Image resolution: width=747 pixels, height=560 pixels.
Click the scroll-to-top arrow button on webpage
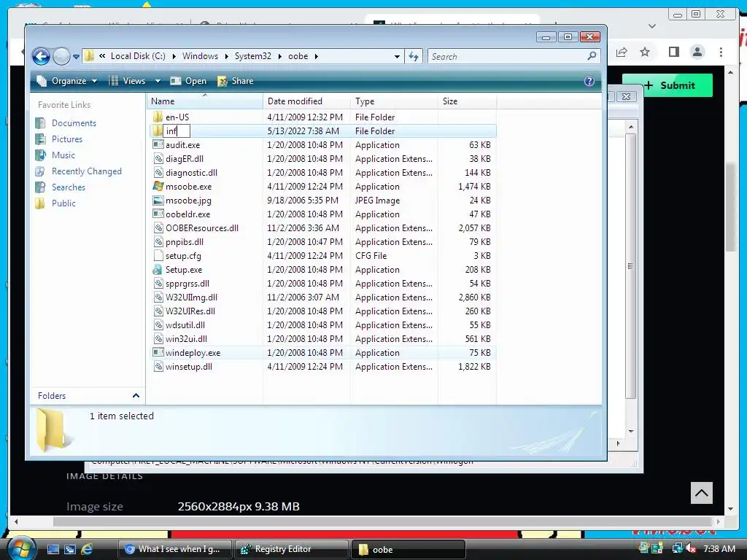(702, 493)
